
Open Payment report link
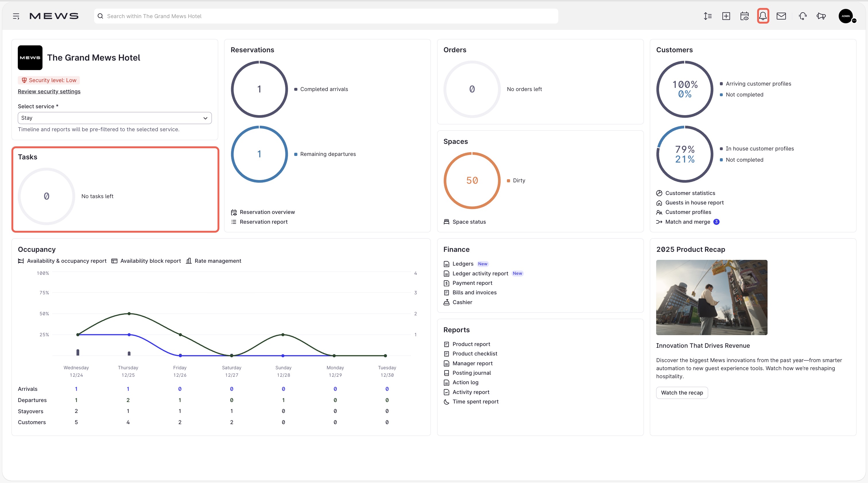coord(472,283)
